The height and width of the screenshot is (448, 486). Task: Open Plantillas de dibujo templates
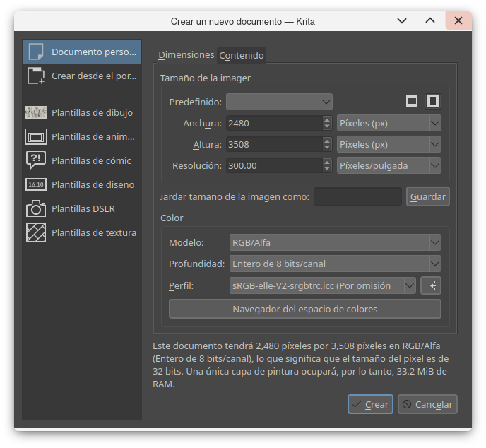tap(36, 112)
